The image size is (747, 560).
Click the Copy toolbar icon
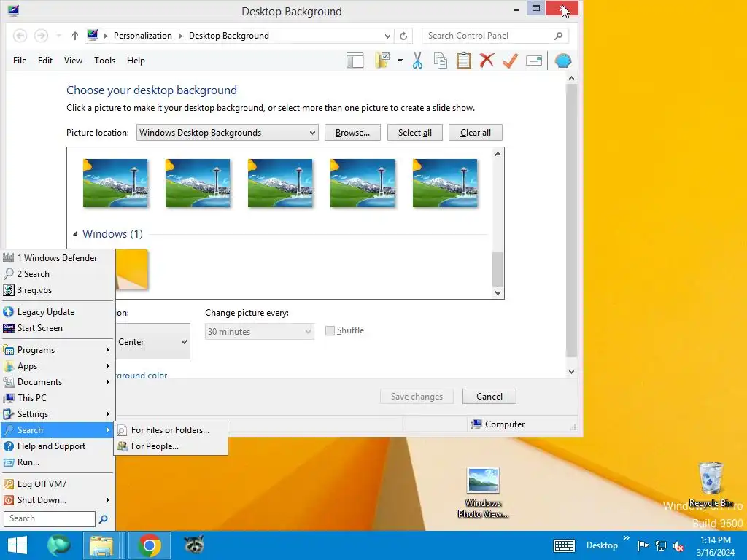441,61
